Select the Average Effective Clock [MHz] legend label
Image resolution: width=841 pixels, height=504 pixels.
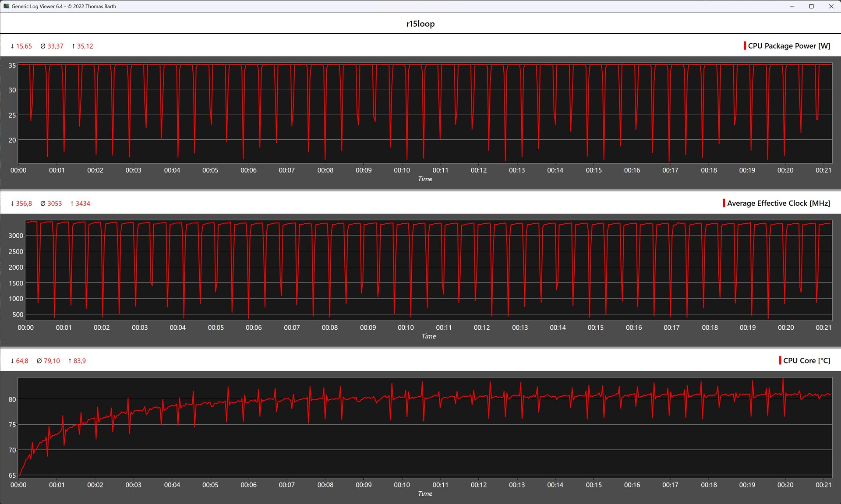[x=778, y=203]
